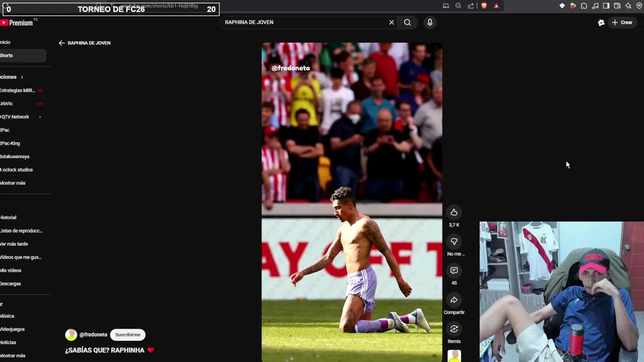Share the short via Compartir arrow
Screen dimensions: 644x362
click(x=454, y=300)
